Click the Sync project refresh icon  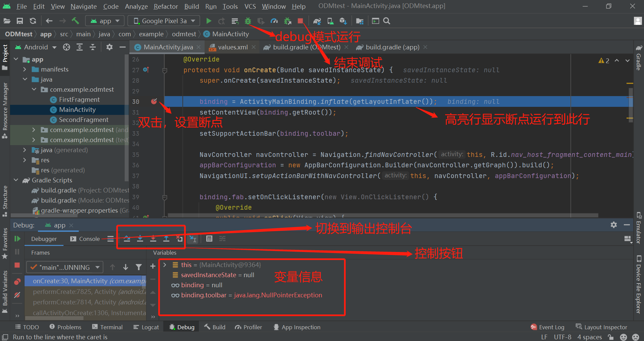click(33, 21)
